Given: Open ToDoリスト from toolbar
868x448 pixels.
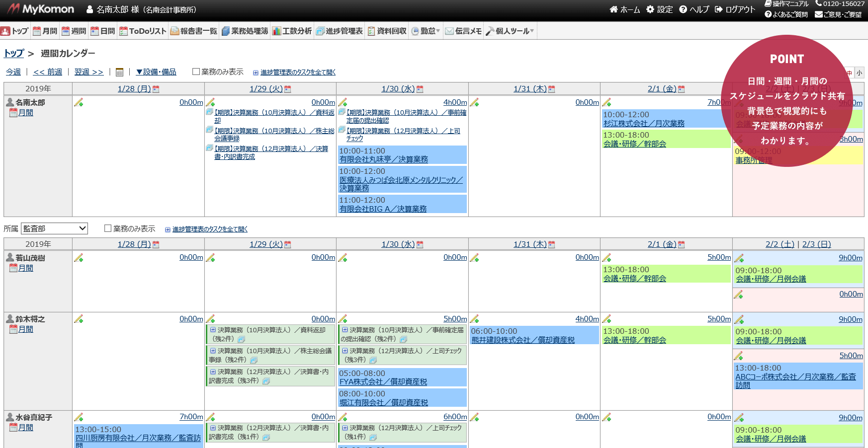Looking at the screenshot, I should [143, 31].
